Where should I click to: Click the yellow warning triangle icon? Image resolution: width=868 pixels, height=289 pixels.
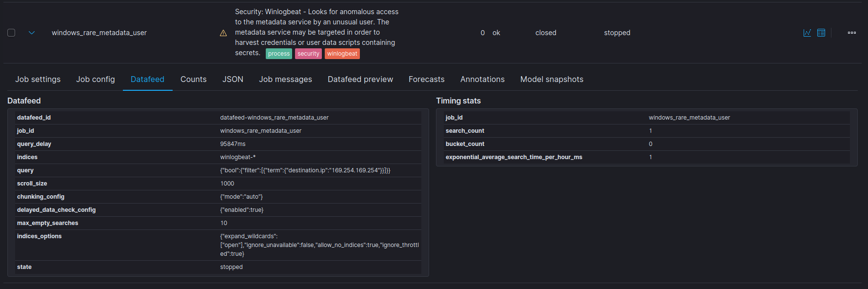[x=223, y=33]
